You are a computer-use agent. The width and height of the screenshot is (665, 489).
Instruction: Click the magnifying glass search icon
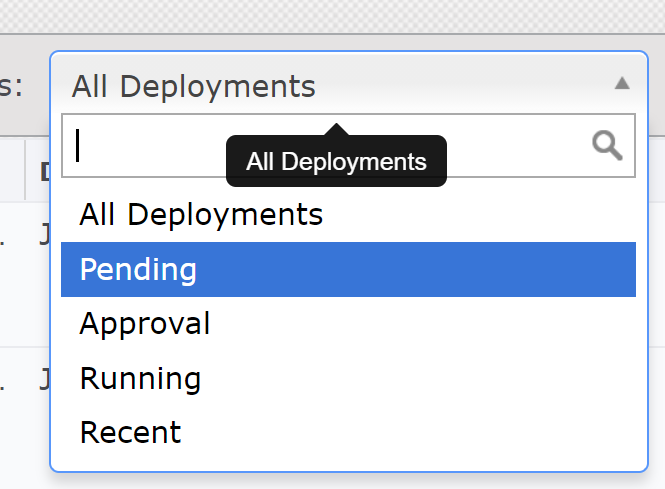coord(607,146)
